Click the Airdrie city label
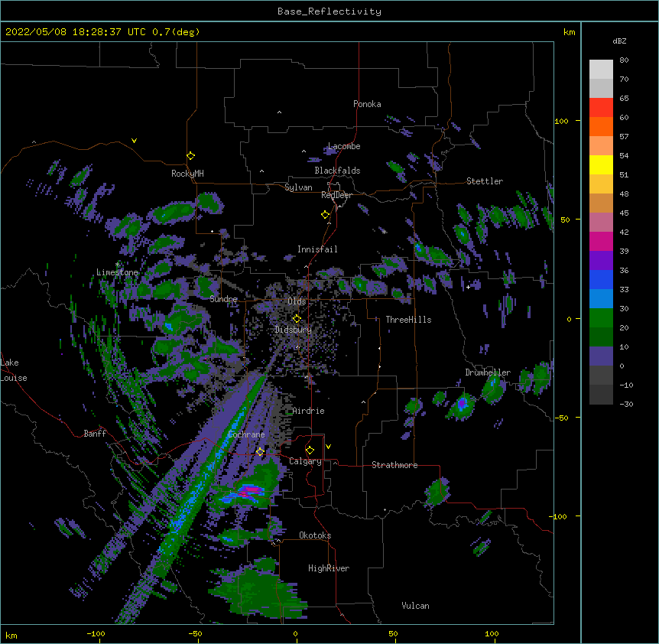This screenshot has height=644, width=659. pos(309,411)
